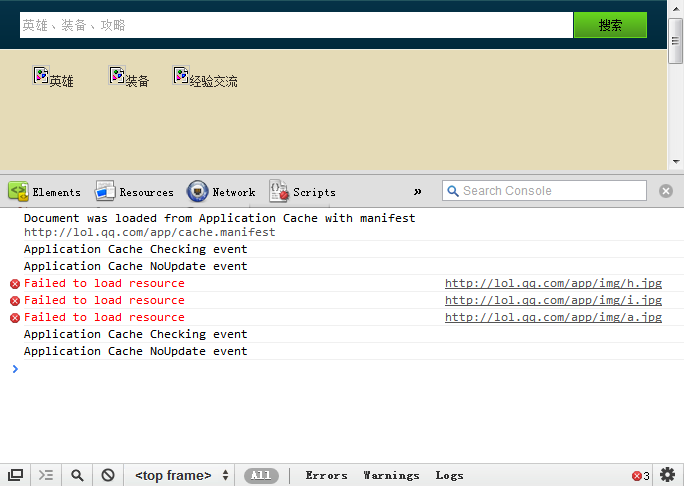Viewport: 684px width, 486px height.
Task: Filter console by Logs
Action: (x=449, y=476)
